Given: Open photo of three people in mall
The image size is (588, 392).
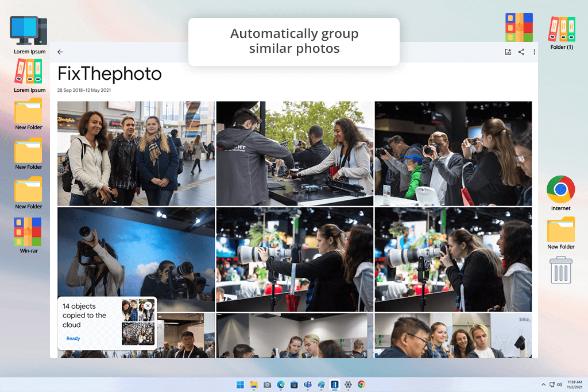Looking at the screenshot, I should 136,153.
